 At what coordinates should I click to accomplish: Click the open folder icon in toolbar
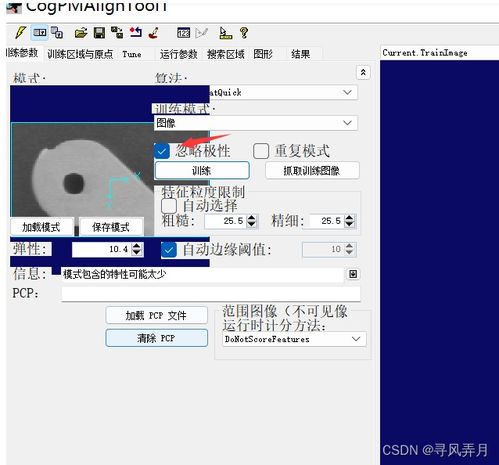click(81, 33)
